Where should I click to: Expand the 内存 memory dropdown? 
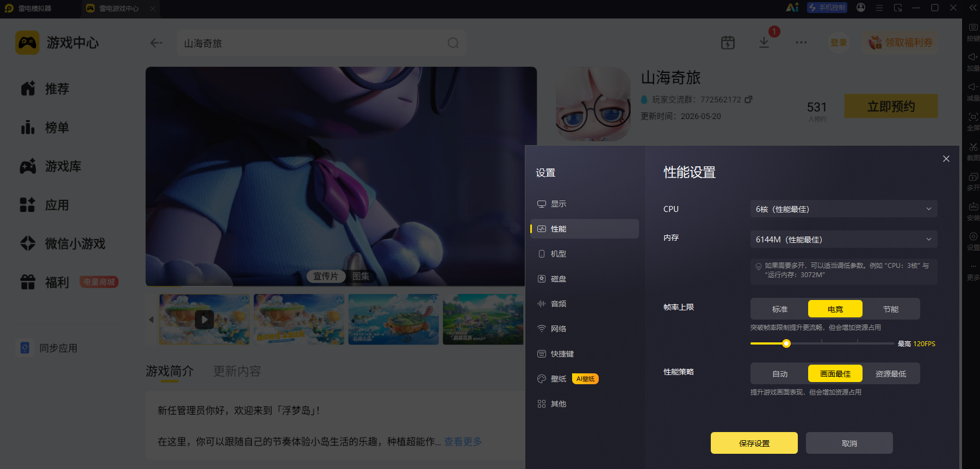coord(844,239)
